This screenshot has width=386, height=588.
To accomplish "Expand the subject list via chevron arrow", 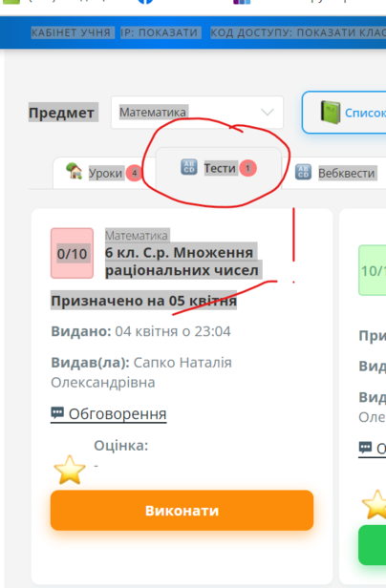I will coord(268,112).
